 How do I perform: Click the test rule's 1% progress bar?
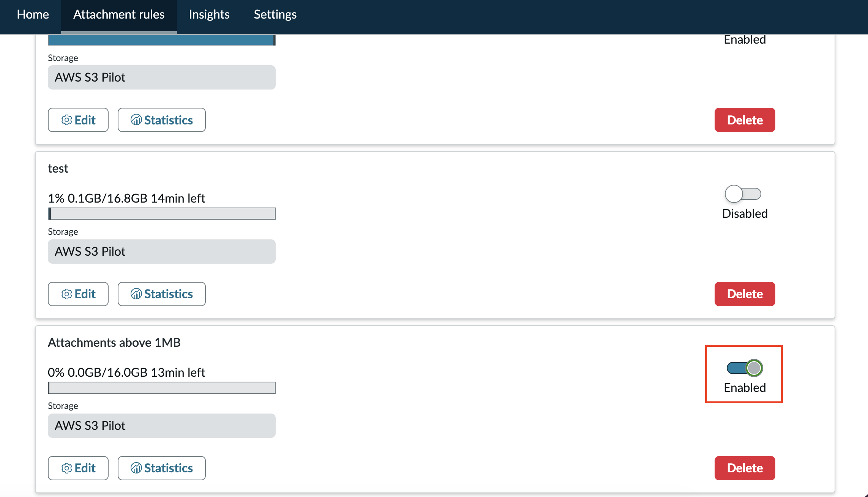[162, 214]
